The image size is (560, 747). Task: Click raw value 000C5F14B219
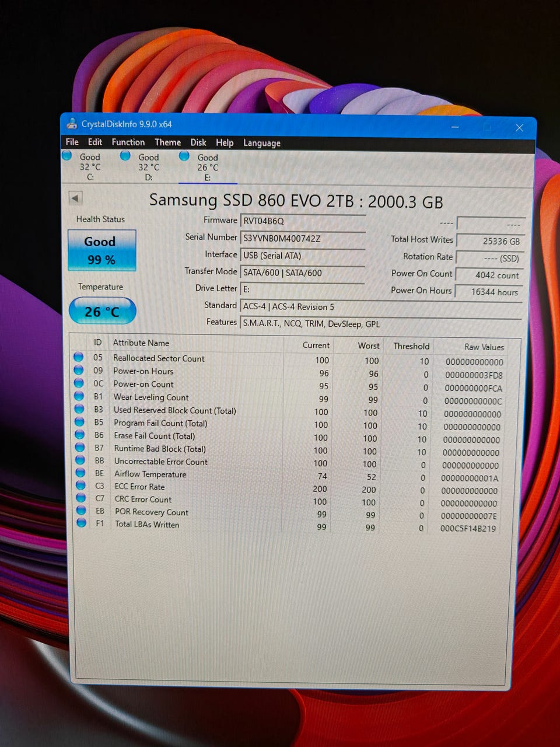tap(468, 529)
